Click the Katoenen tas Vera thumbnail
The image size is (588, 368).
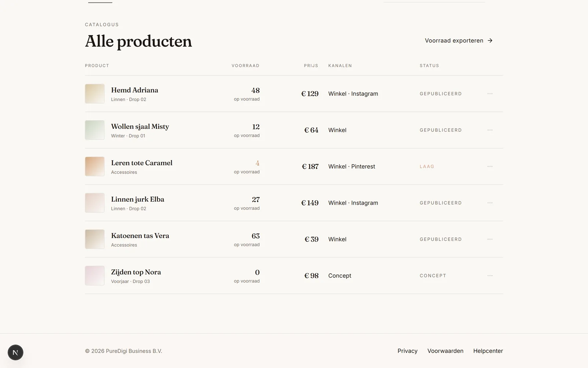point(95,239)
